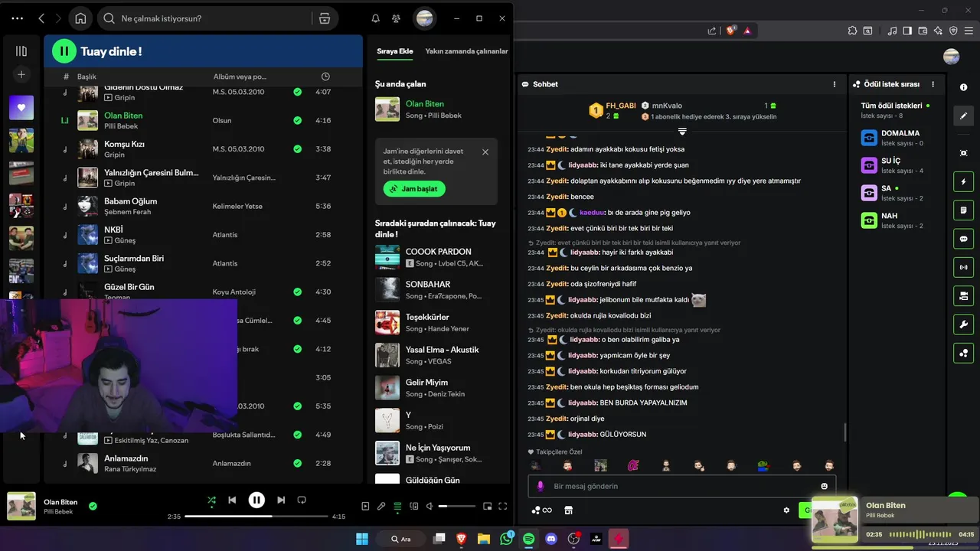980x551 pixels.
Task: Open the wrench tools icon in Kick sidebar
Action: 964,324
